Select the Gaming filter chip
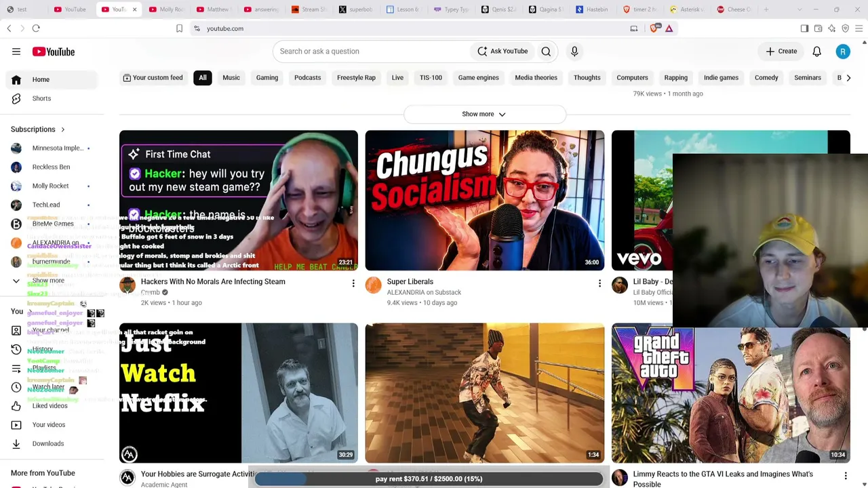 (267, 78)
